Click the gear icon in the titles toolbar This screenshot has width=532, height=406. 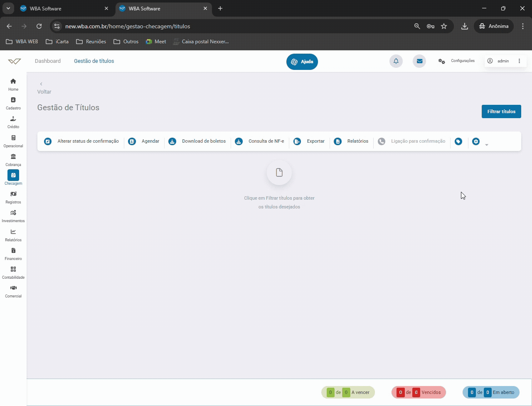[x=476, y=141]
